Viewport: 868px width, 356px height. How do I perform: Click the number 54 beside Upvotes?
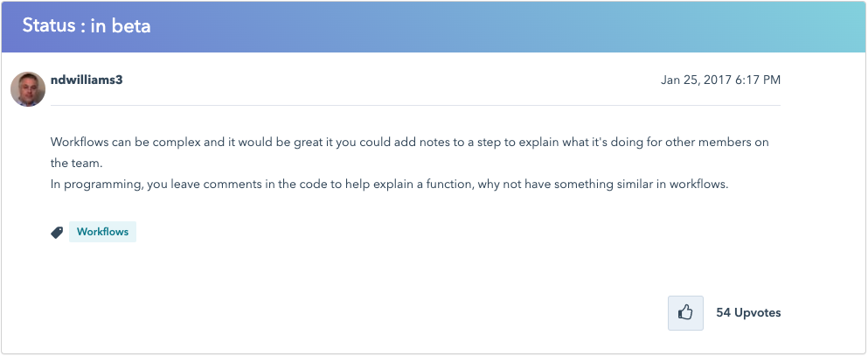coord(724,313)
